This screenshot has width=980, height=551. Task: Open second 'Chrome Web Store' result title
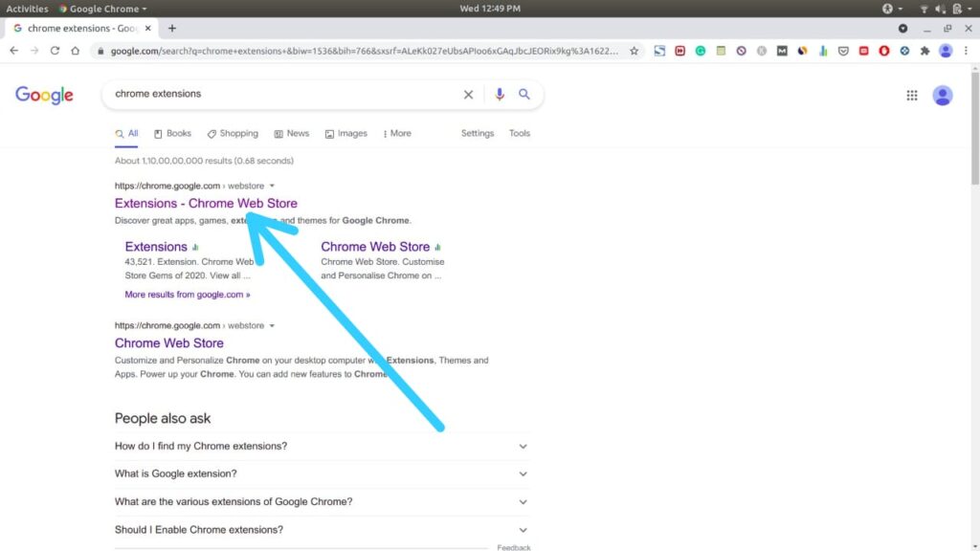pyautogui.click(x=169, y=343)
